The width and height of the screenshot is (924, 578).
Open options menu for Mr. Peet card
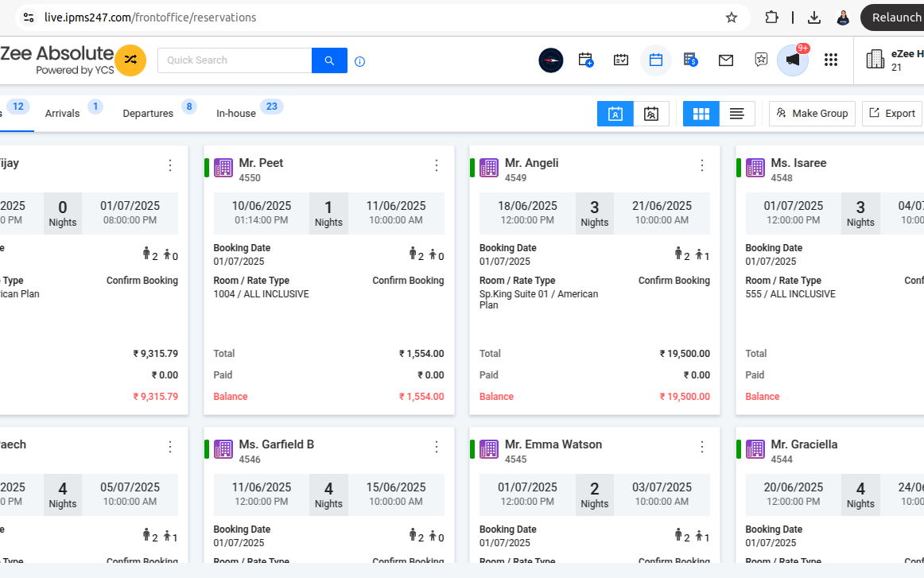(436, 165)
